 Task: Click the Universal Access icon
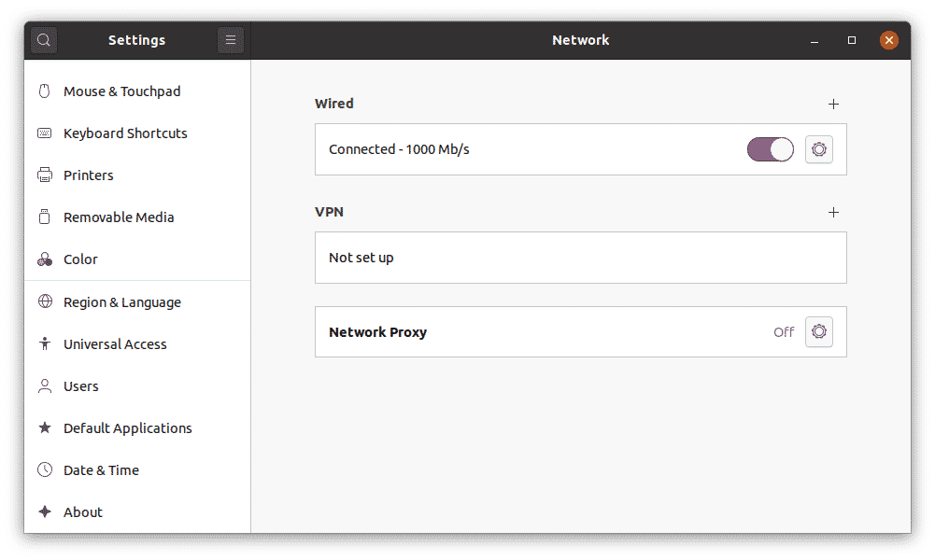pos(44,344)
